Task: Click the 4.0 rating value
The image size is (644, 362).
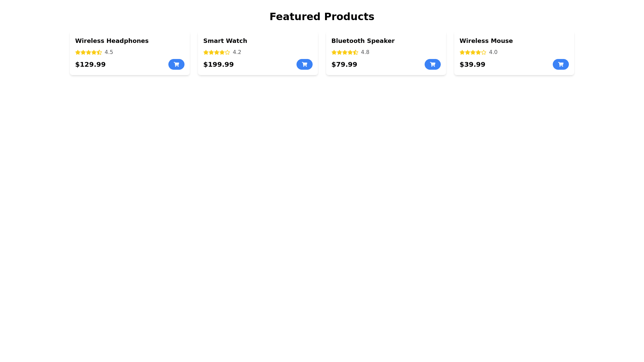Action: tap(493, 52)
